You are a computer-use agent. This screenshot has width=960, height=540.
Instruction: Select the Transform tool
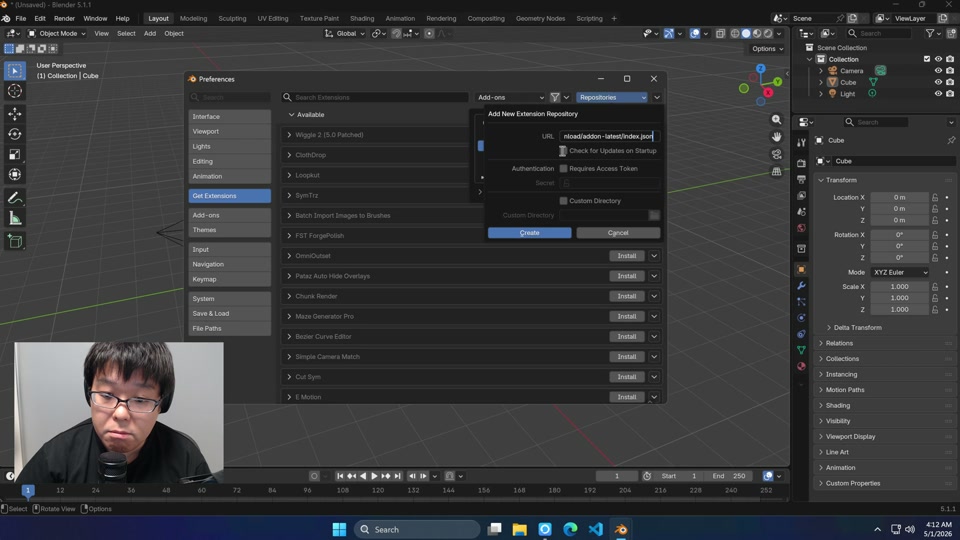(15, 174)
